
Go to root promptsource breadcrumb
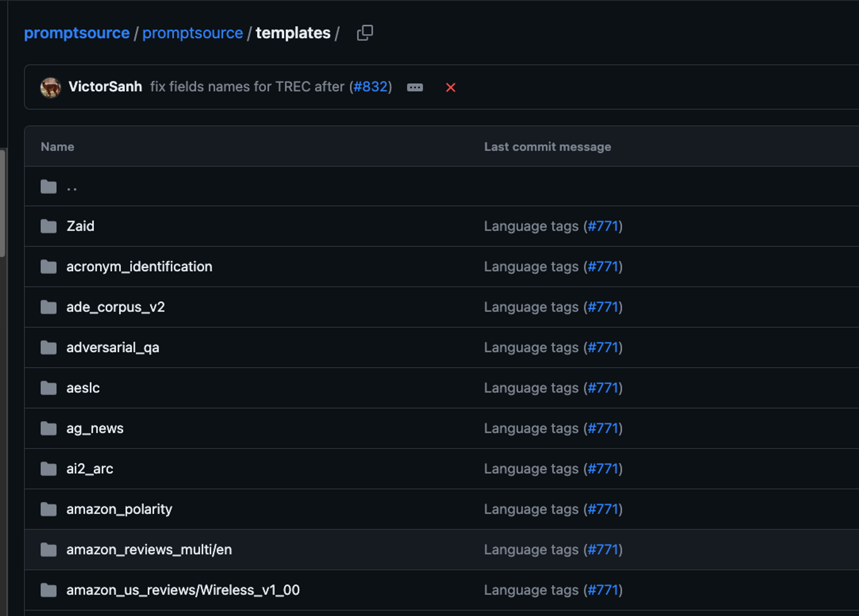coord(77,33)
